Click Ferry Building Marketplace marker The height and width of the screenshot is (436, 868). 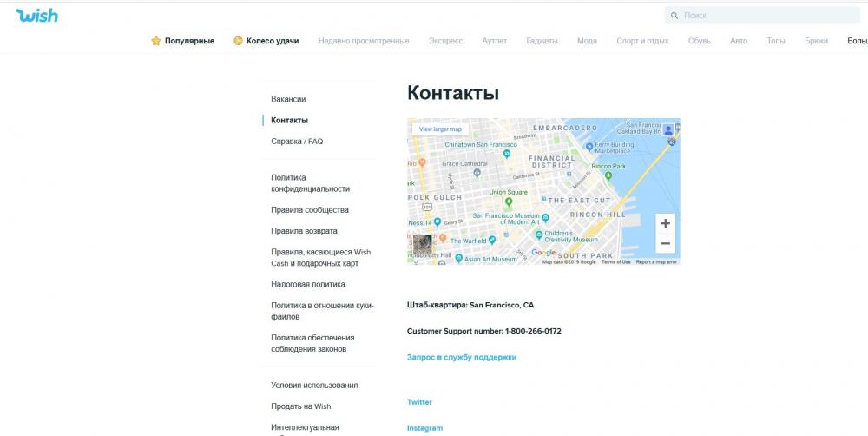[x=589, y=148]
